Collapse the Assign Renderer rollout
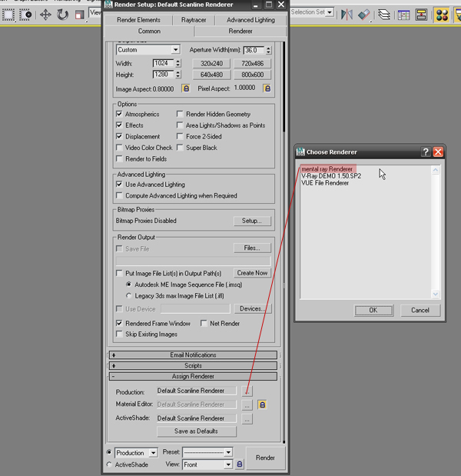This screenshot has height=476, width=461. pos(193,377)
